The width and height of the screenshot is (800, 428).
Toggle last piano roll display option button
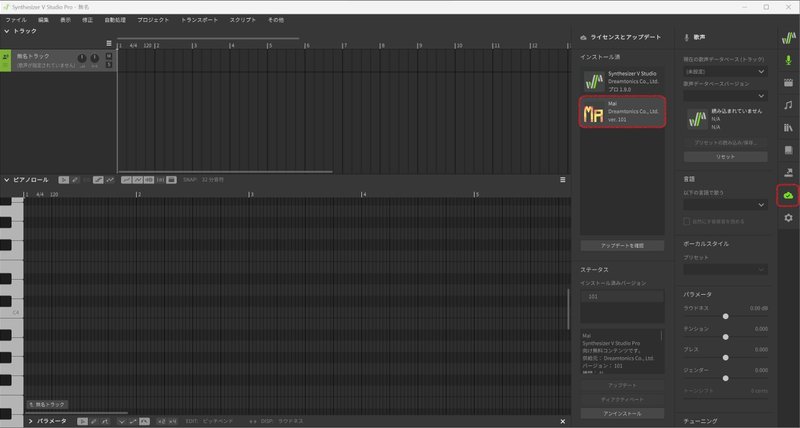click(x=171, y=180)
